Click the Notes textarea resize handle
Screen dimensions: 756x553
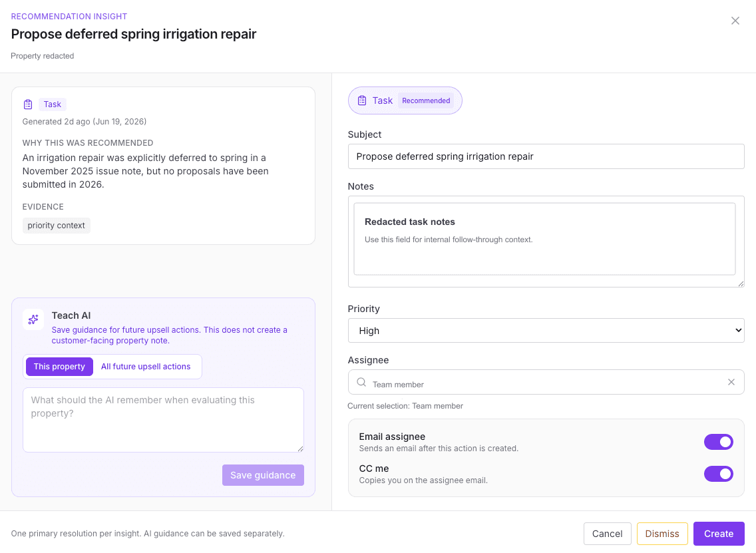tap(741, 283)
